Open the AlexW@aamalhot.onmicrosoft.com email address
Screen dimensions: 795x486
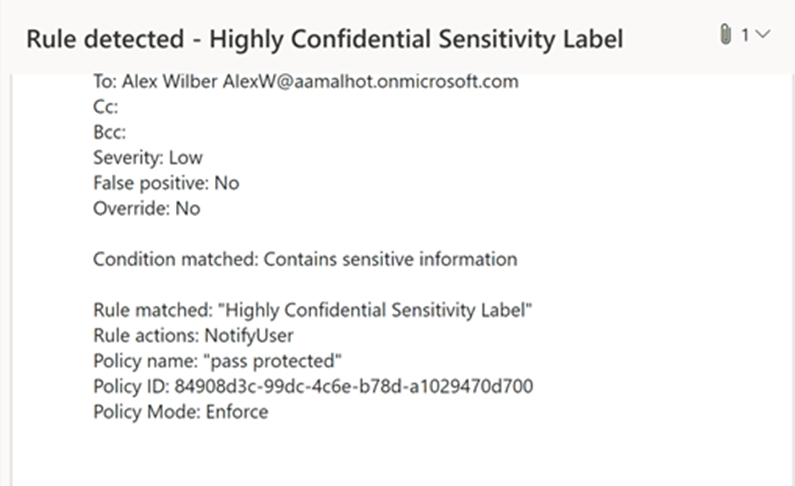click(x=371, y=81)
